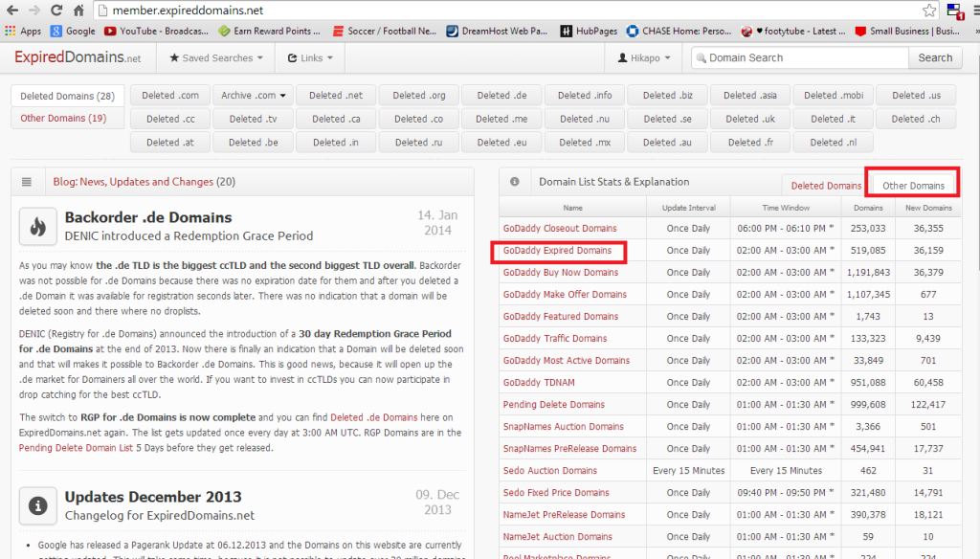Expand the Archive .com dropdown

point(253,96)
